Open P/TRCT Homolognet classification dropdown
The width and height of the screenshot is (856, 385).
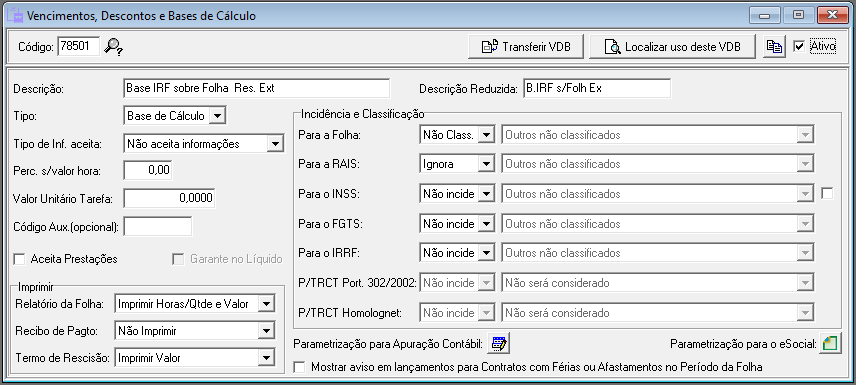[x=658, y=313]
